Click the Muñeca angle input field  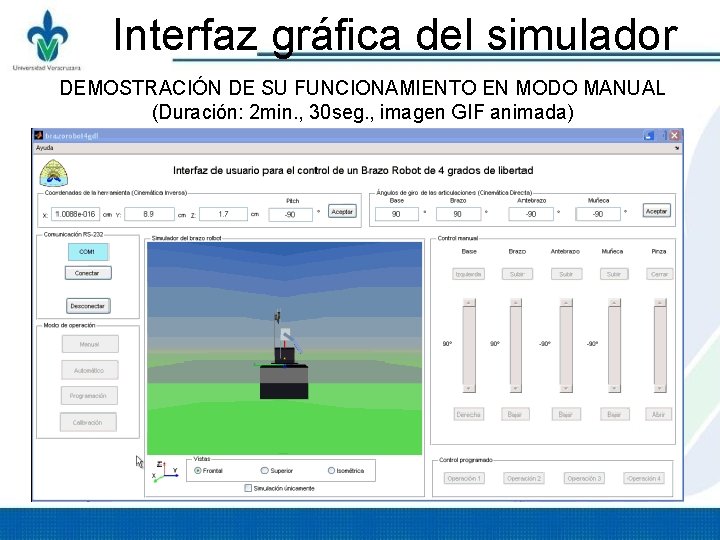click(598, 214)
